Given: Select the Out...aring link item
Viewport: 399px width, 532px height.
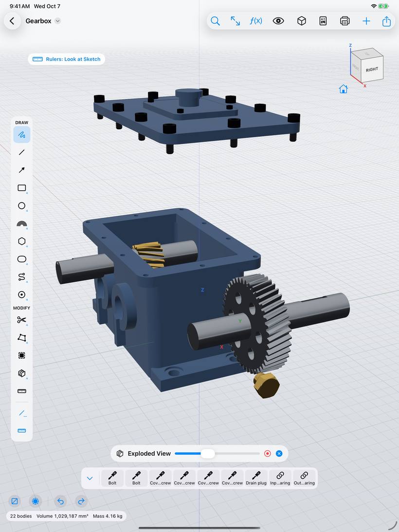Looking at the screenshot, I should tap(304, 478).
